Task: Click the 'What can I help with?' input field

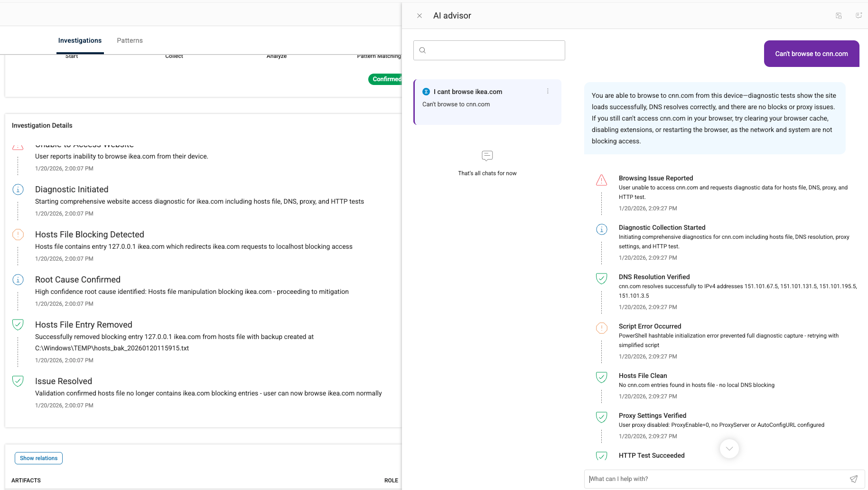Action: tap(664, 479)
